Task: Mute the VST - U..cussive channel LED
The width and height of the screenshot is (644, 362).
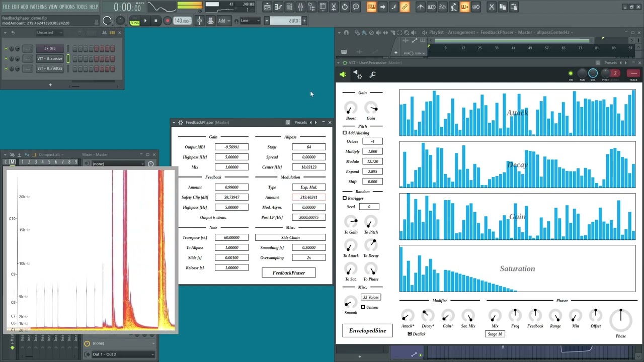Action: click(6, 59)
